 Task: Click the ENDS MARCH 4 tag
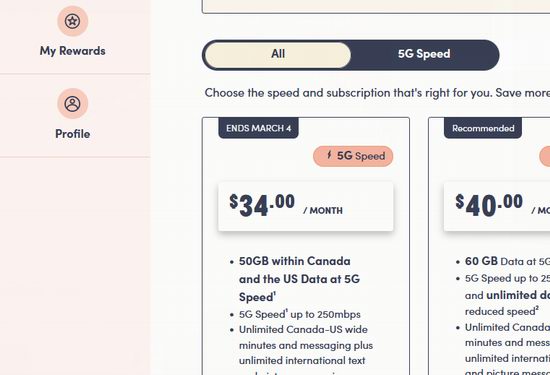click(259, 128)
